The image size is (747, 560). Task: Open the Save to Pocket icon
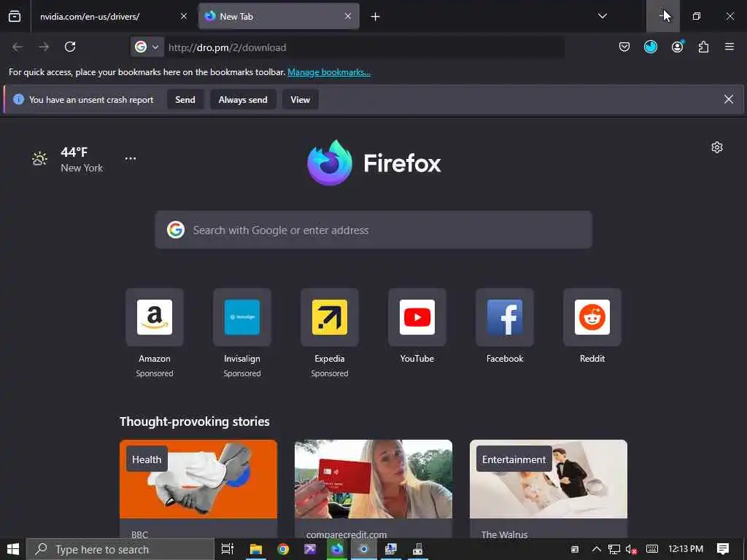point(624,47)
